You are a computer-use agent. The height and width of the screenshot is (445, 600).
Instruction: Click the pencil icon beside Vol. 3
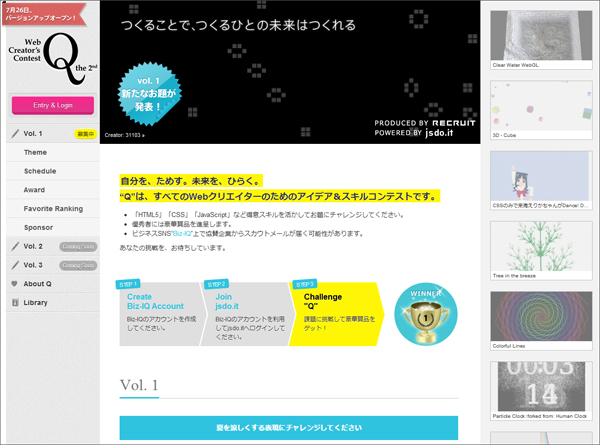(x=15, y=265)
